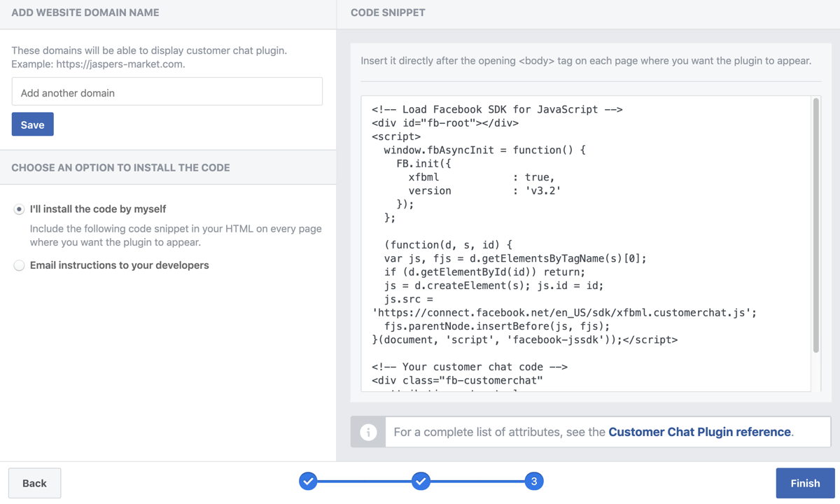This screenshot has width=840, height=504.
Task: Open the Customer Chat Plugin reference link
Action: (699, 432)
